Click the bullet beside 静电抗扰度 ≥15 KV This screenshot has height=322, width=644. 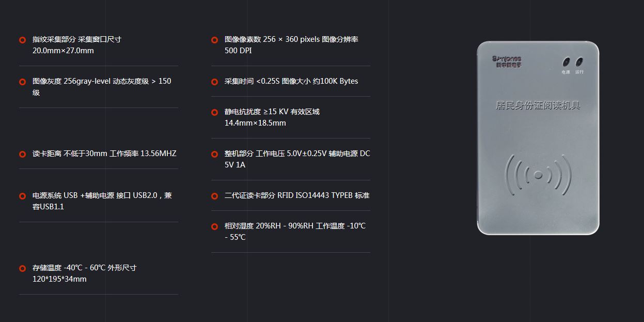pos(214,112)
